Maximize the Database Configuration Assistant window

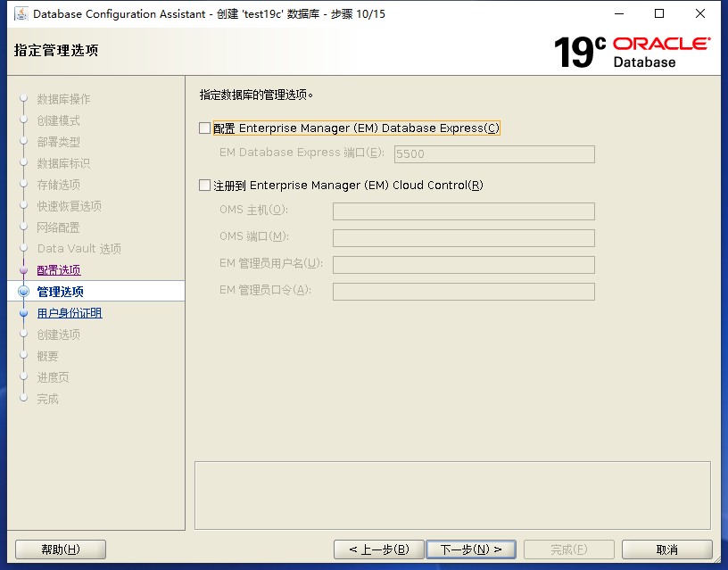click(x=659, y=14)
